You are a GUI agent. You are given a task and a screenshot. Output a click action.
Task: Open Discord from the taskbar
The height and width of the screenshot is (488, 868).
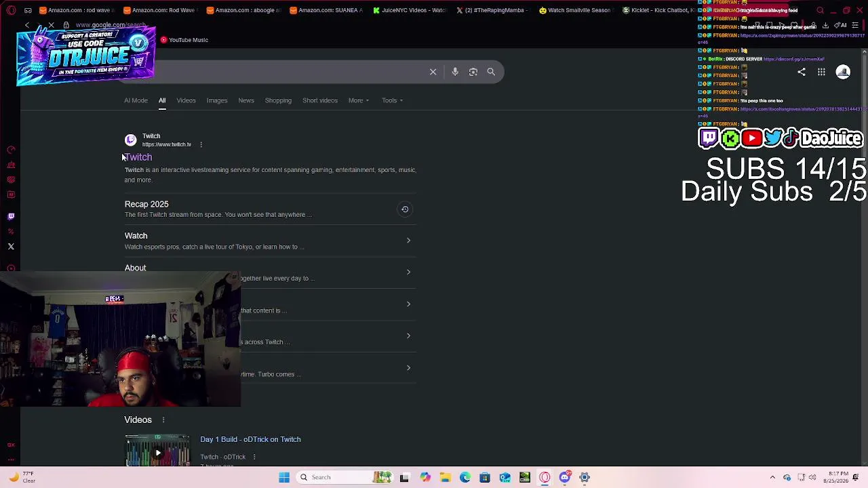tap(564, 477)
